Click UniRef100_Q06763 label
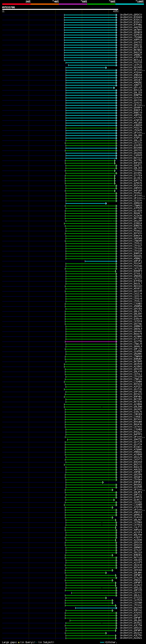 tap(131, 42)
